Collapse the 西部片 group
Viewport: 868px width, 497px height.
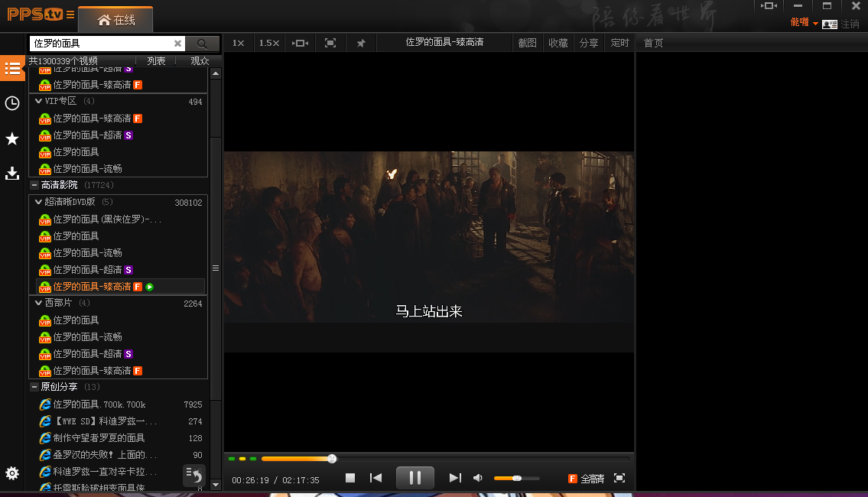[39, 303]
